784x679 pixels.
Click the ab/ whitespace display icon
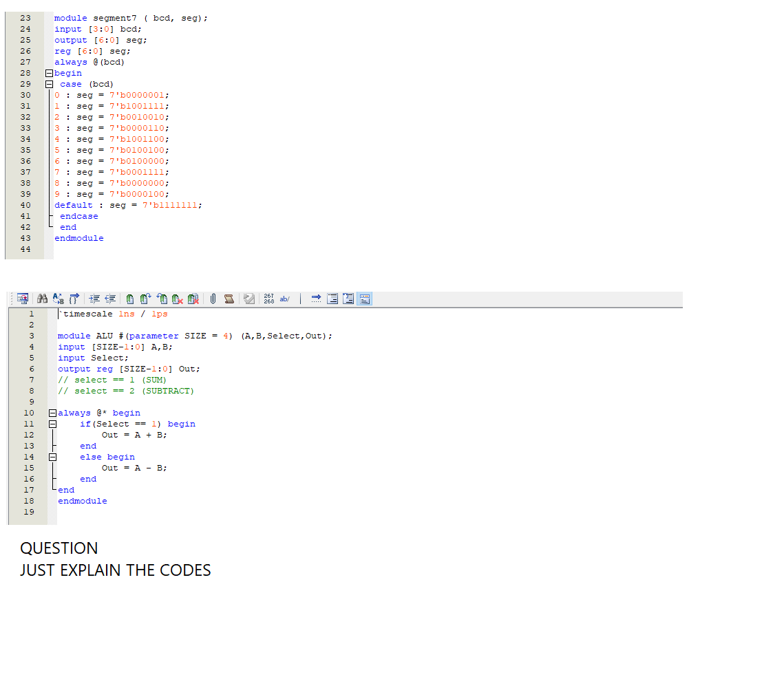point(284,299)
